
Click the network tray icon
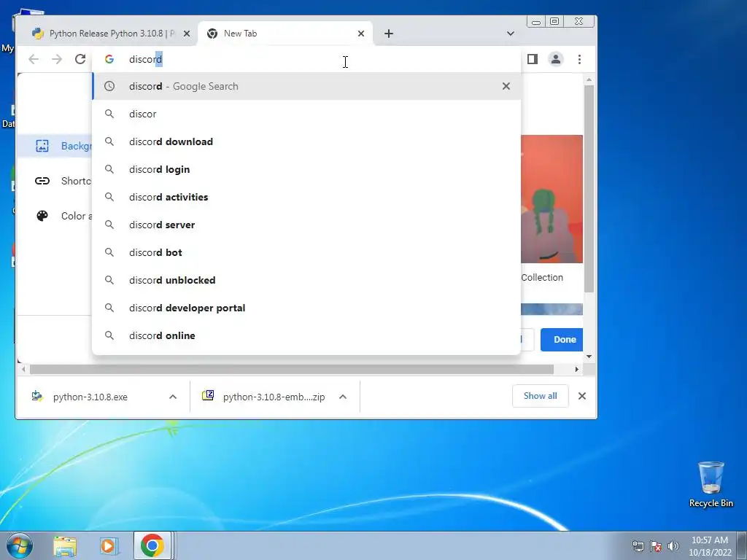tap(638, 545)
